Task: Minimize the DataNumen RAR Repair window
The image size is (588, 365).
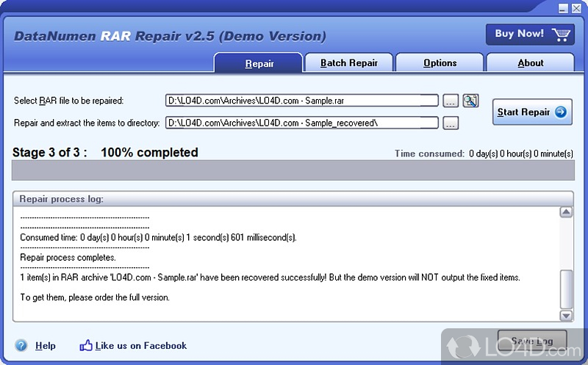Action: (x=563, y=8)
